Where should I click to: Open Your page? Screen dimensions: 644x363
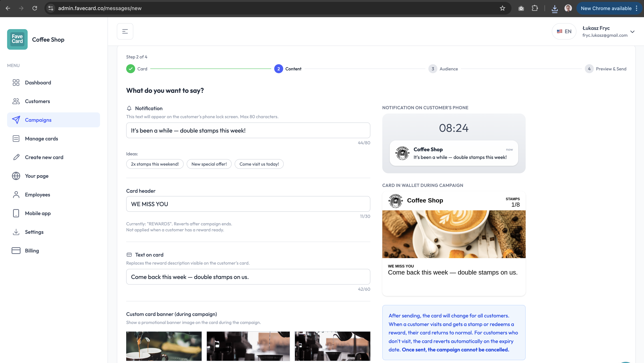point(37,176)
